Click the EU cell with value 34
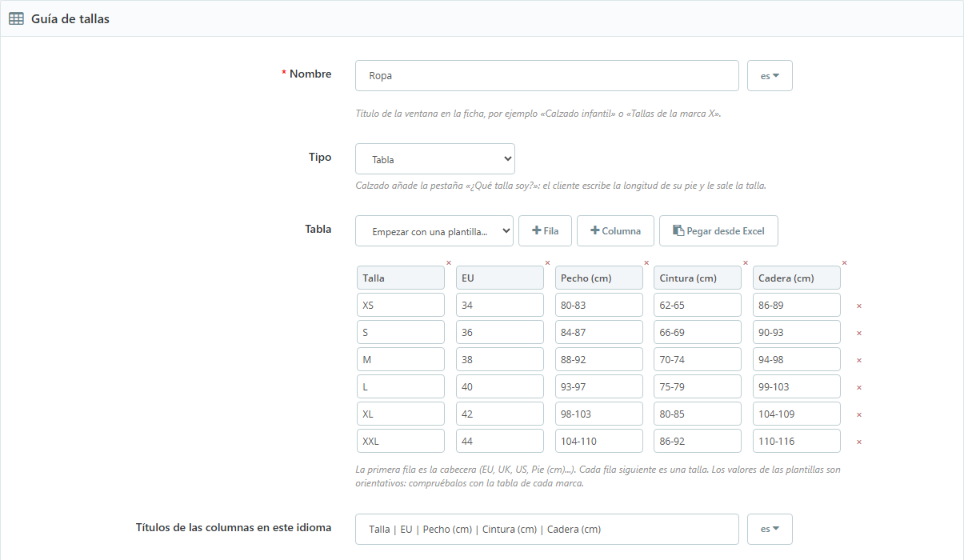 (x=500, y=305)
